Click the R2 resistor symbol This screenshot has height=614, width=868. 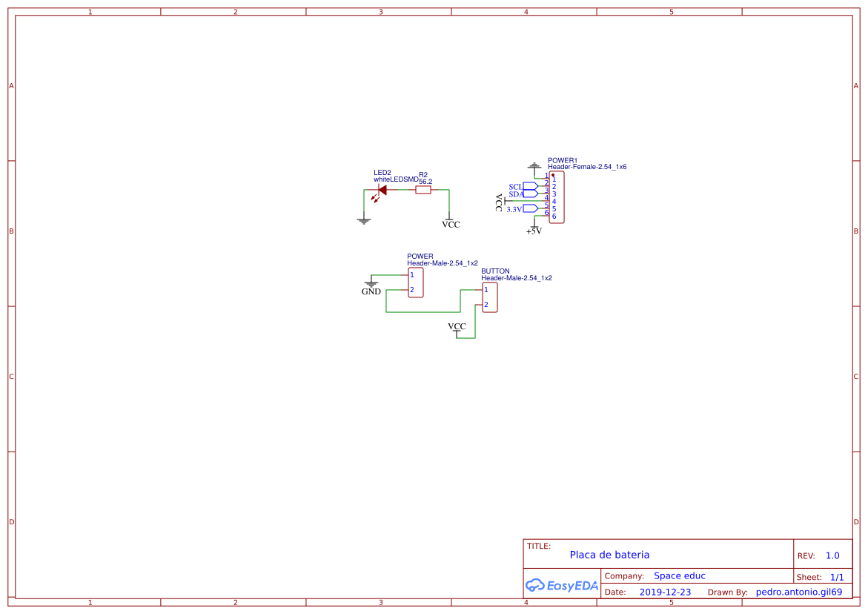pos(423,191)
